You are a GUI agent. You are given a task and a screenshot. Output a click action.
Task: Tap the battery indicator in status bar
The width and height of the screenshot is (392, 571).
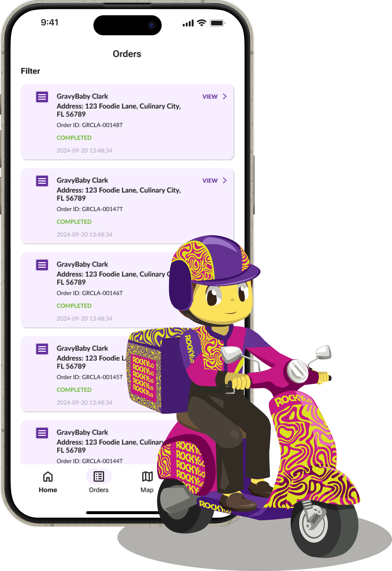[x=217, y=23]
